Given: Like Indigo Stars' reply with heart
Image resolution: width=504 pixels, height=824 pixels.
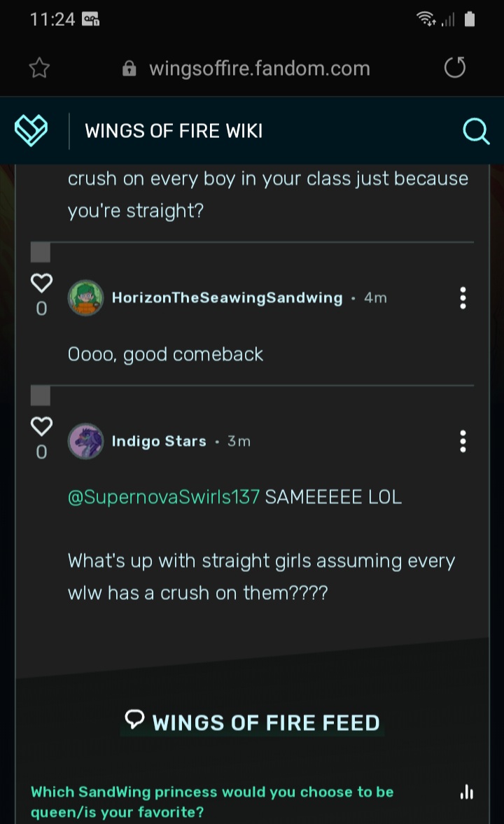Looking at the screenshot, I should 41,426.
